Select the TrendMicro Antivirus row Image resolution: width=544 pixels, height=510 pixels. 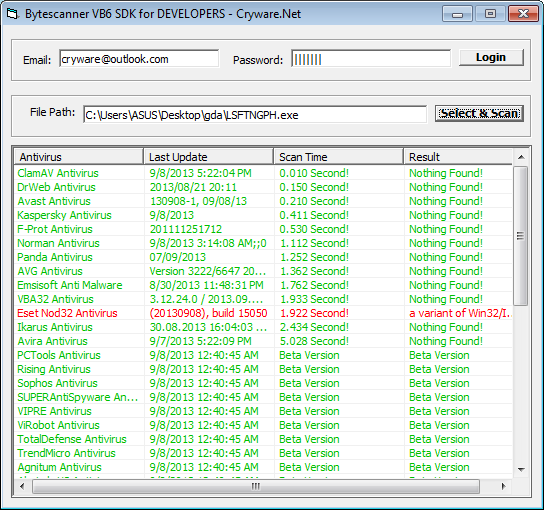263,453
